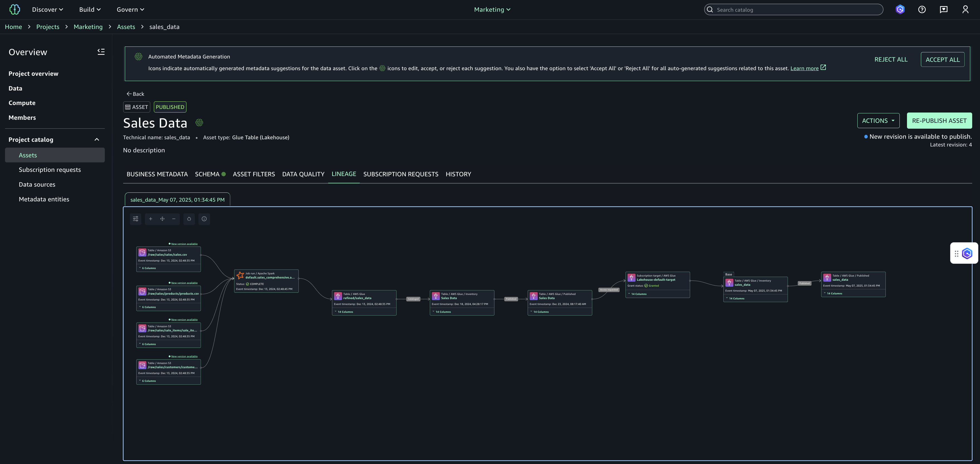Open Compute in sidebar
Viewport: 980px width, 464px height.
coord(22,102)
